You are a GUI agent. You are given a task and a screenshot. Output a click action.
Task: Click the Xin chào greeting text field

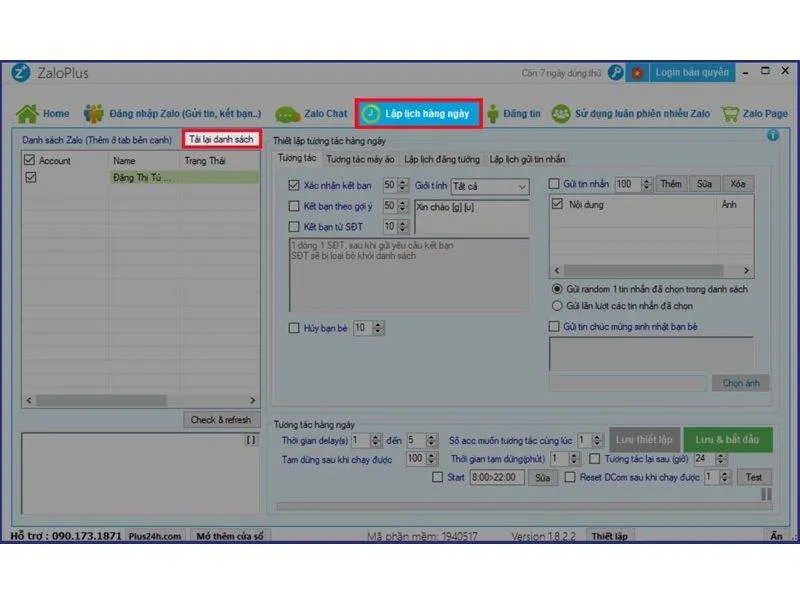pos(472,217)
